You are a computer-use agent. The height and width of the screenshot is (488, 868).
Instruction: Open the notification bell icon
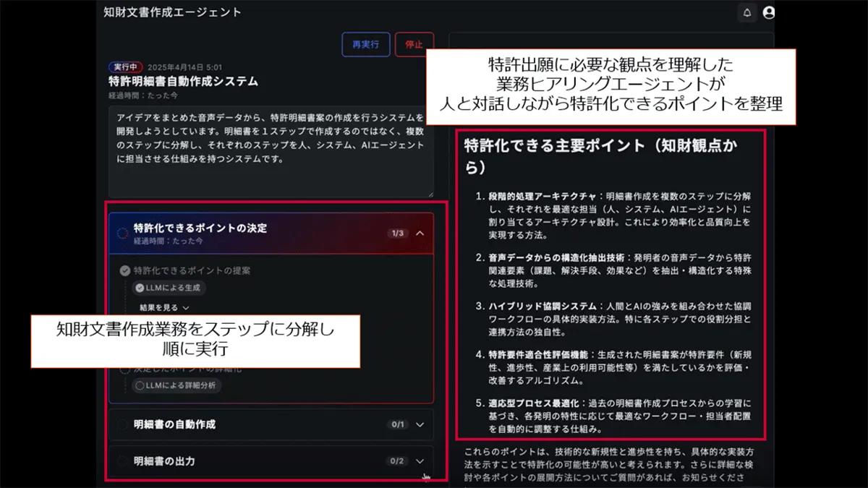747,12
